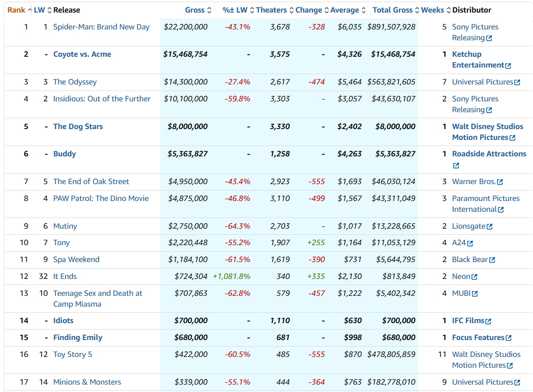Open external link icon after Black Bear
533x392 pixels.
pos(492,260)
